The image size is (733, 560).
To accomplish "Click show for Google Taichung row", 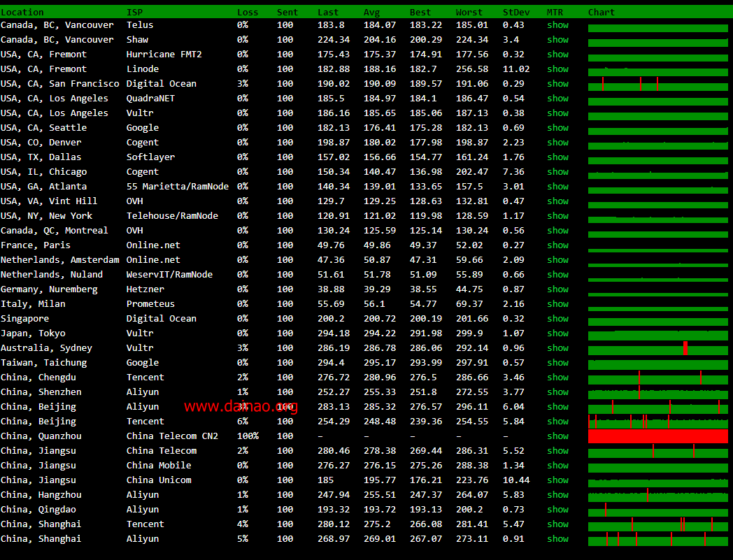I will [x=557, y=363].
